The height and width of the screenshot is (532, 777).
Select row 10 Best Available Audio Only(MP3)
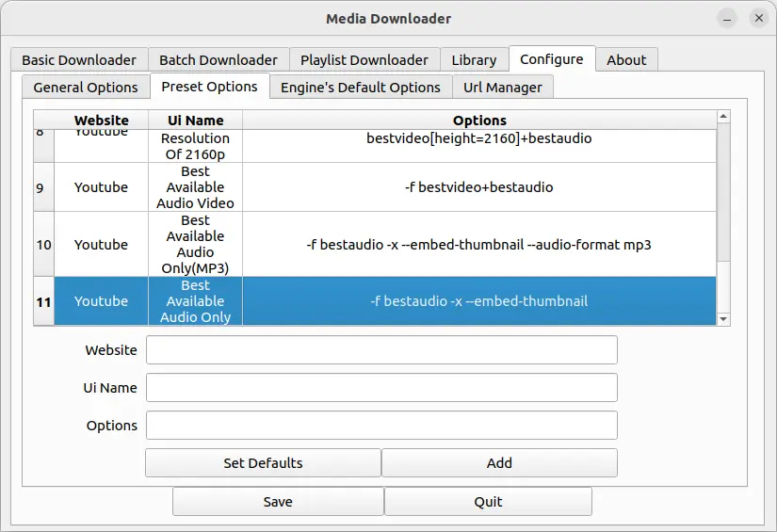click(478, 244)
